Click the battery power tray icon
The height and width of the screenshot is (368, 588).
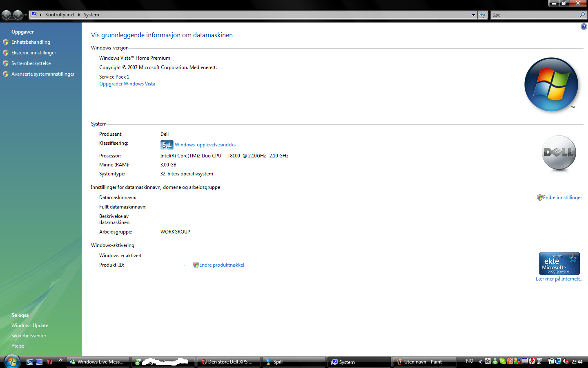pos(551,361)
